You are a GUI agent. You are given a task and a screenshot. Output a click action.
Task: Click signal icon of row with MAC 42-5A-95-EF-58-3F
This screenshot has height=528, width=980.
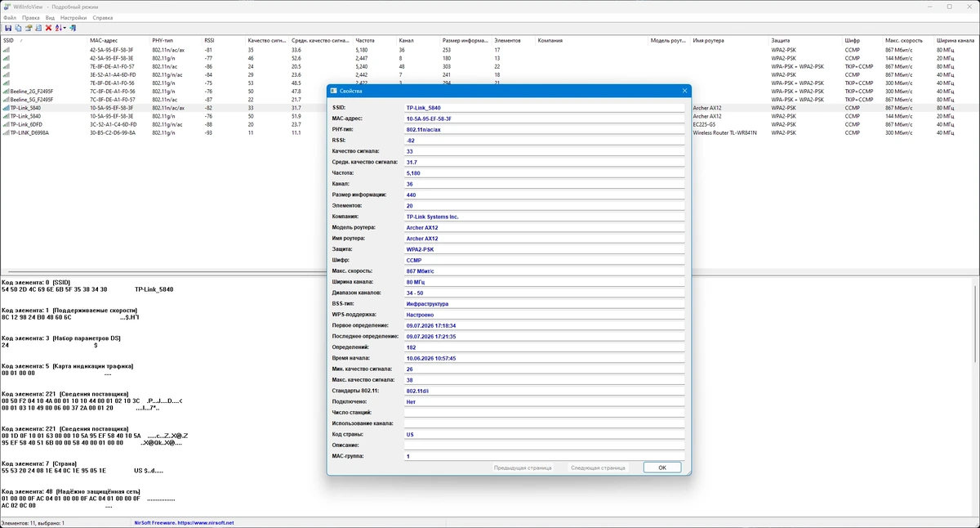[6, 51]
